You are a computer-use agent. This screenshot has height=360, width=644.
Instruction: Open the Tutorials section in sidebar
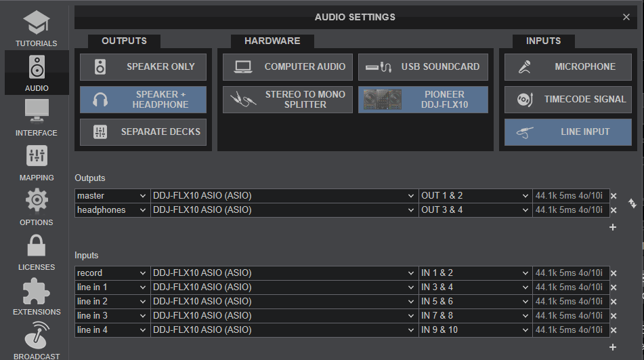pos(36,28)
